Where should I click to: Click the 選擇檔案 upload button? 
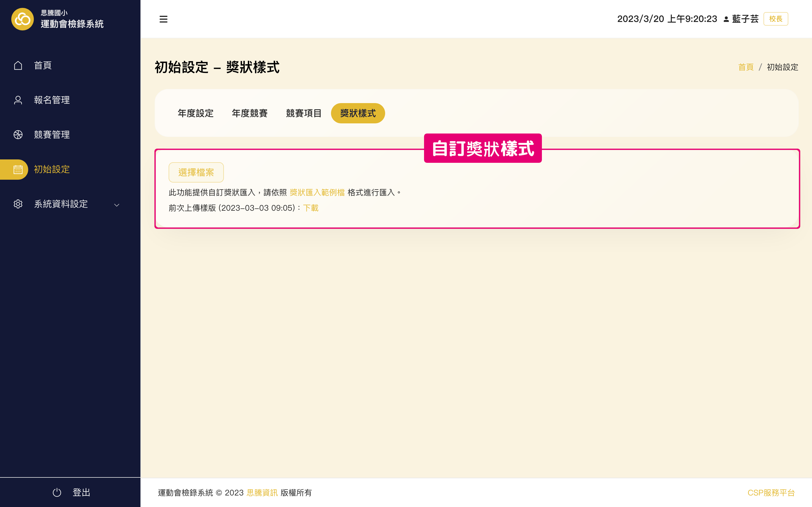(196, 172)
